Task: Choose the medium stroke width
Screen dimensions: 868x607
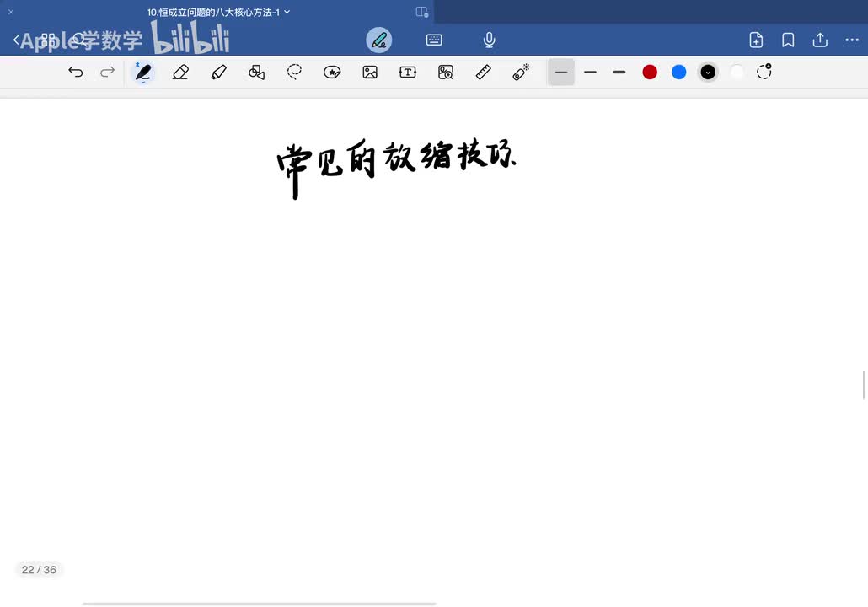Action: (590, 72)
